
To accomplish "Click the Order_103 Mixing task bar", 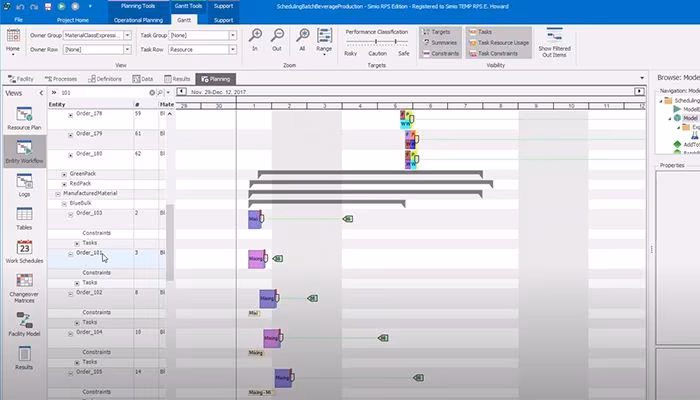I will pyautogui.click(x=254, y=219).
